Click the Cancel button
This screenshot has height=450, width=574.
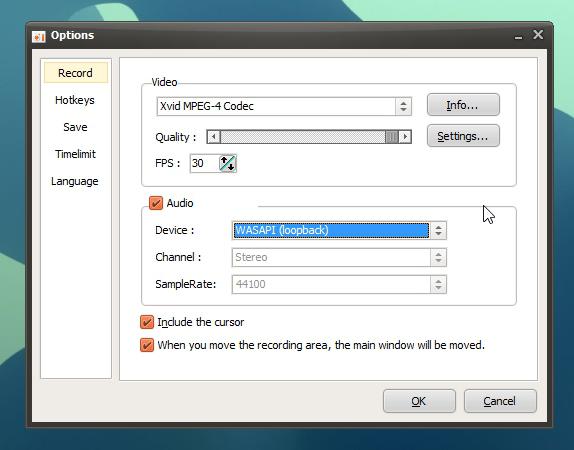pyautogui.click(x=500, y=401)
